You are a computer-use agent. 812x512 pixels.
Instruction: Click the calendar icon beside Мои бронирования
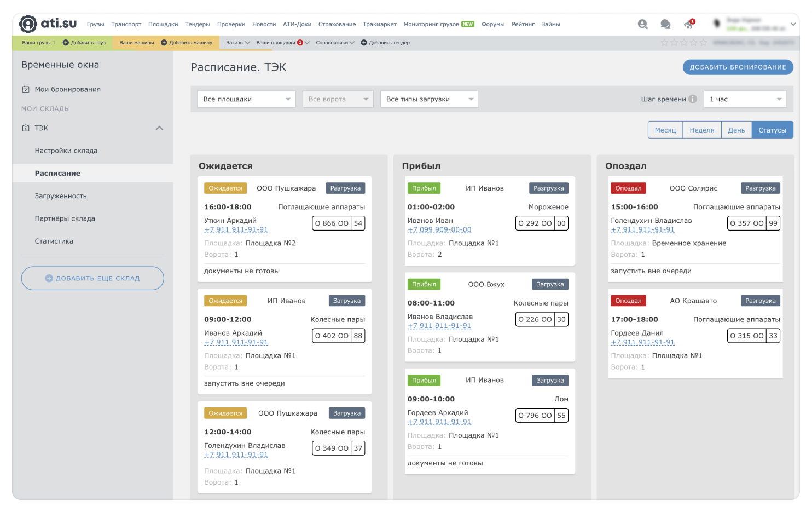(26, 89)
